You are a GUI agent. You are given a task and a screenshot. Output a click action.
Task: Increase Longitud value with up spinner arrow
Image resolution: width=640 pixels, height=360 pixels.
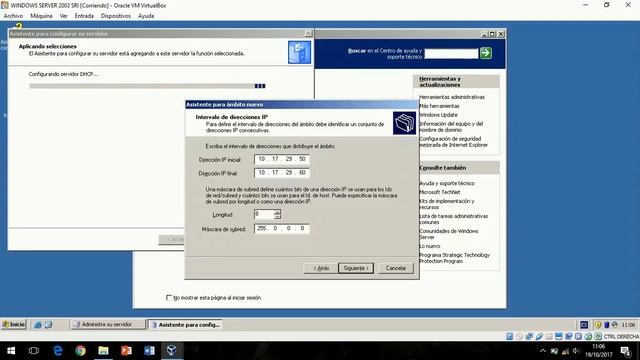tap(278, 212)
